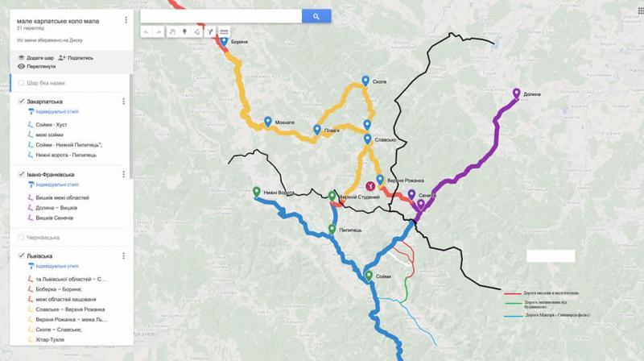The image size is (644, 361).
Task: Select the Долина – Вишків route item
Action: pyautogui.click(x=56, y=208)
